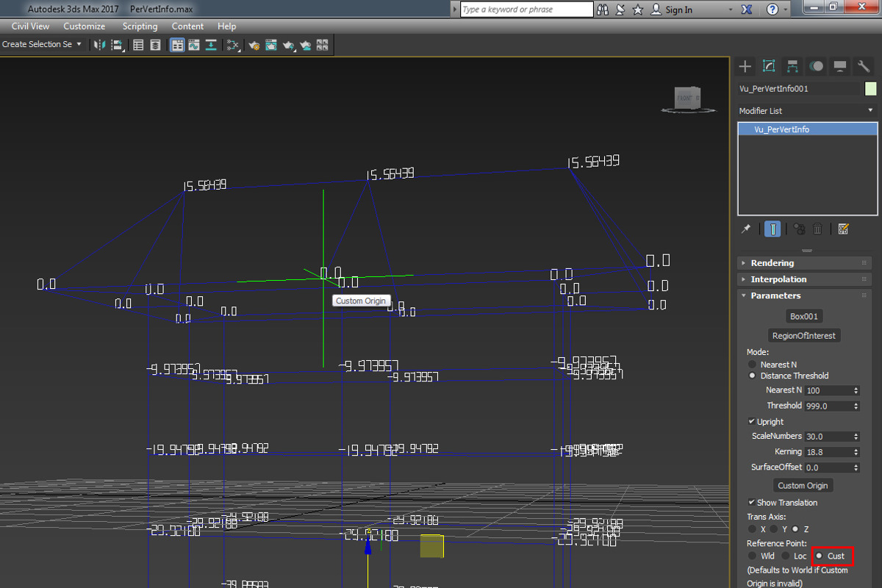
Task: Open the Utilities command panel
Action: [864, 66]
